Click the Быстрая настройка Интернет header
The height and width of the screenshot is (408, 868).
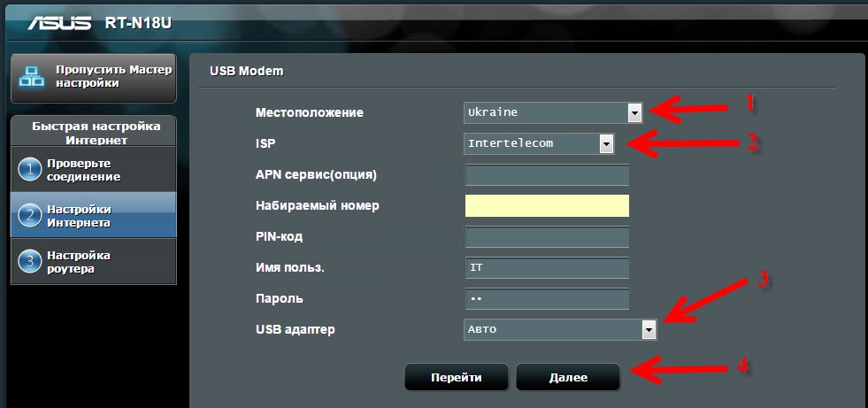pos(96,133)
